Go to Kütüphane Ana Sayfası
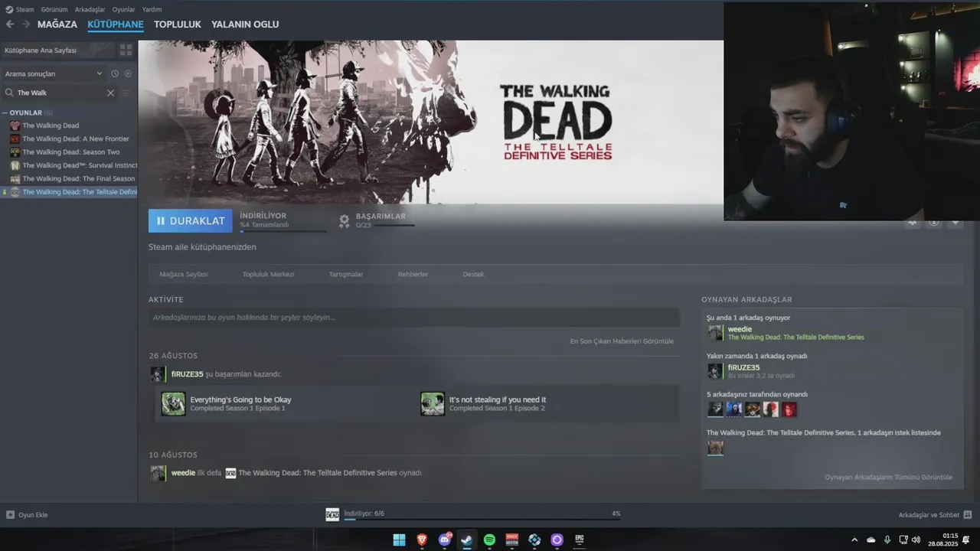 57,50
